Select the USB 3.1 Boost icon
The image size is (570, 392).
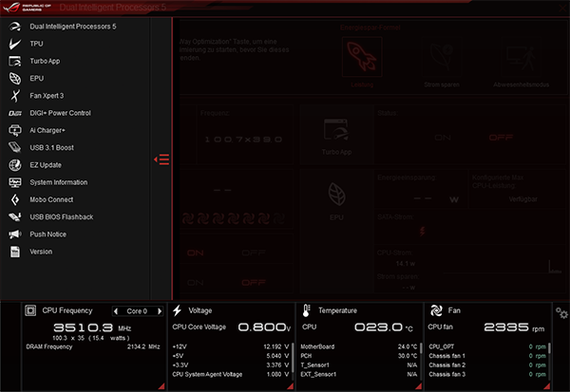pos(15,147)
